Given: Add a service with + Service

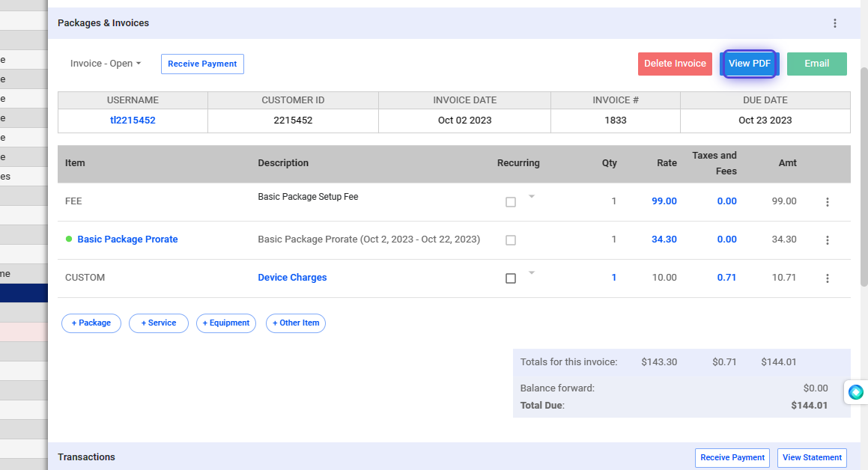Looking at the screenshot, I should [158, 323].
